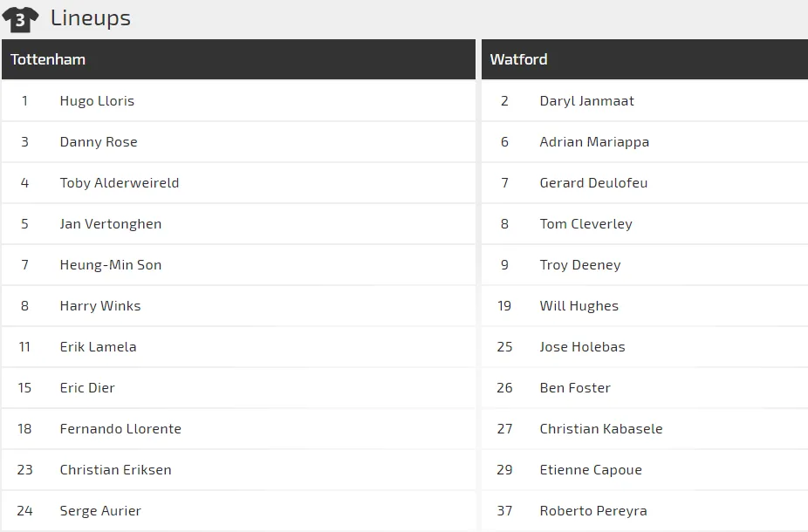Click Will Hughes in the lineup
Viewport: 808px width, 532px height.
(x=579, y=306)
